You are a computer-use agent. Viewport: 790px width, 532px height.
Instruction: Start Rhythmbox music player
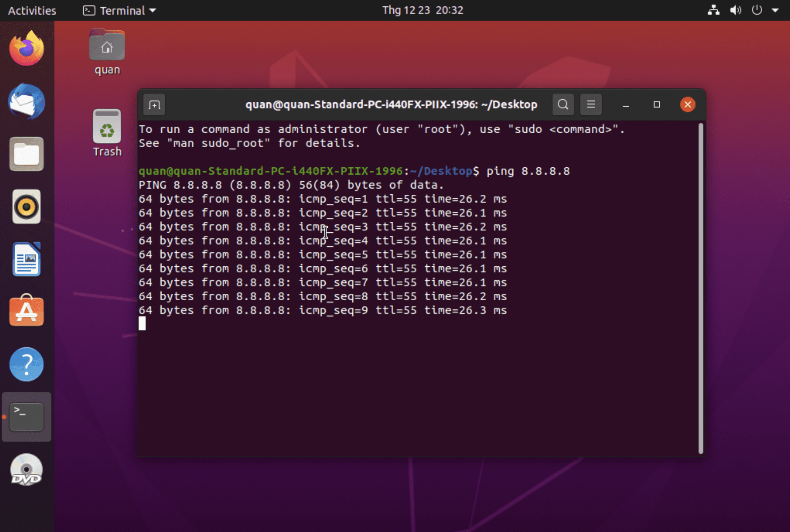click(26, 207)
